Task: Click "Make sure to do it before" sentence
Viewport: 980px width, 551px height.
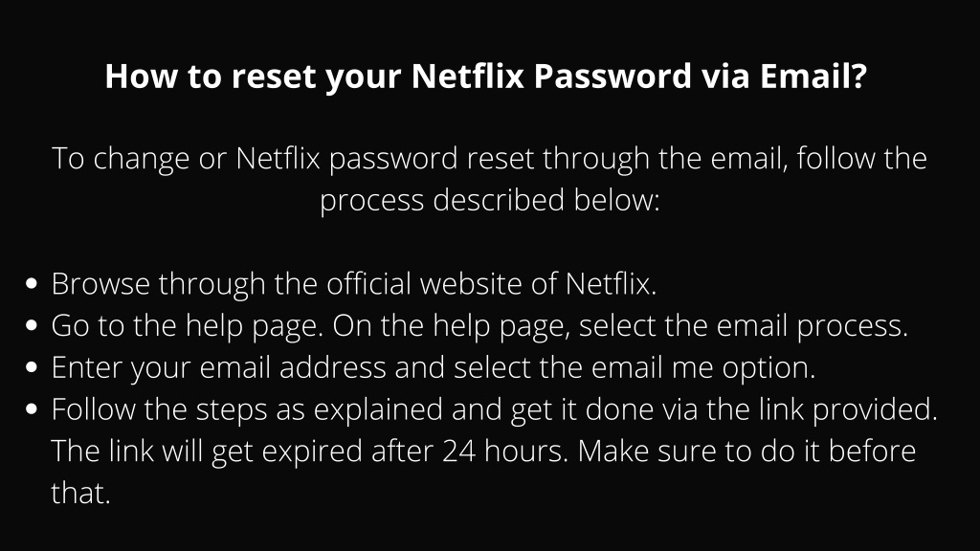Action: click(746, 452)
